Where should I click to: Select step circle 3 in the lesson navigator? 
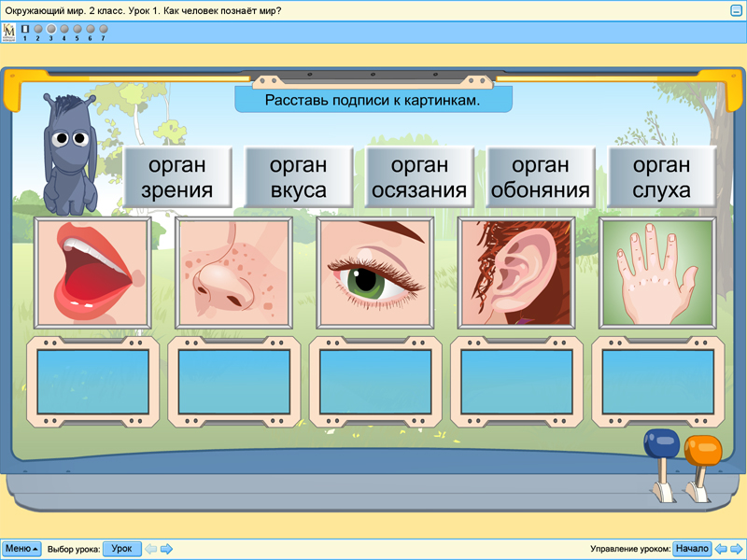(x=51, y=29)
